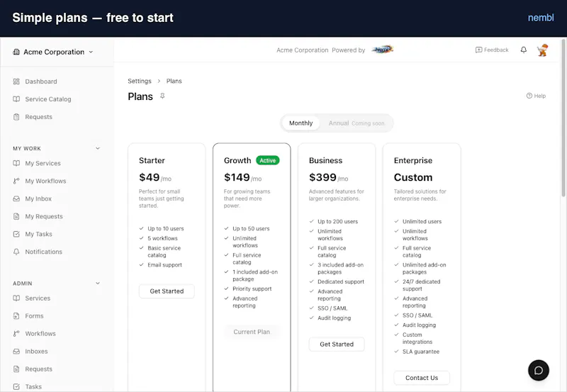This screenshot has width=567, height=392.
Task: Click the 'Up to 10 users' feature
Action: click(166, 228)
